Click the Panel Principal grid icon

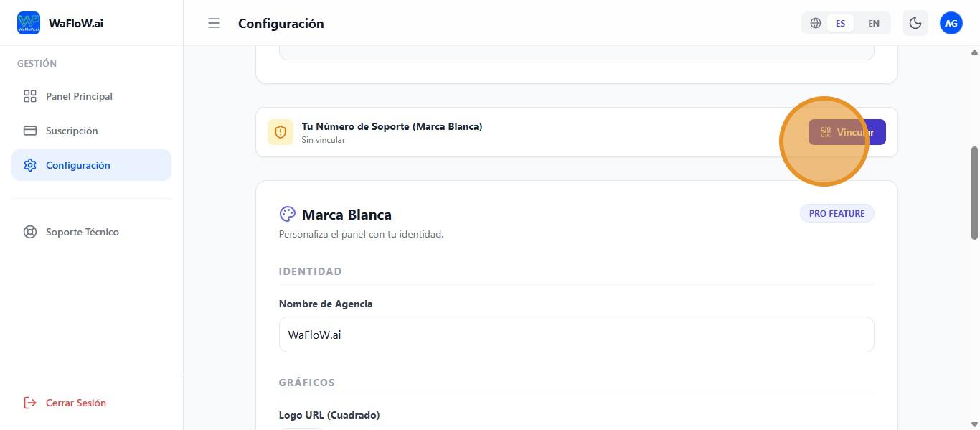click(x=30, y=96)
